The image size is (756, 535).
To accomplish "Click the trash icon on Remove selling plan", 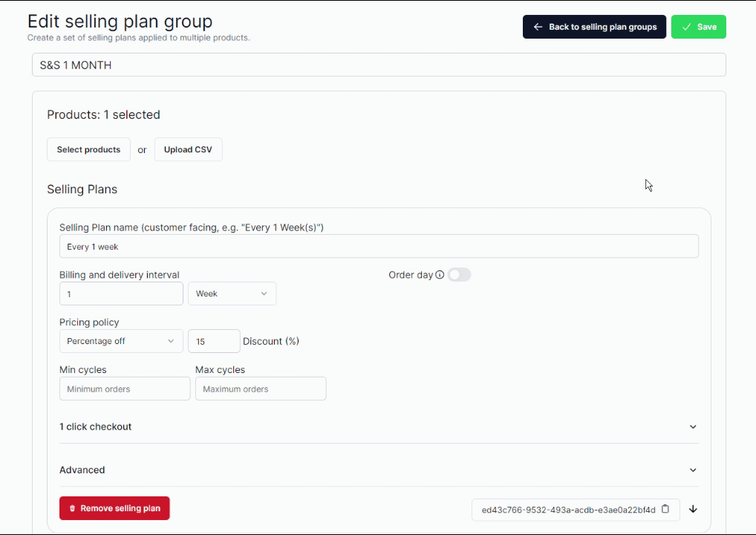I will tap(72, 508).
